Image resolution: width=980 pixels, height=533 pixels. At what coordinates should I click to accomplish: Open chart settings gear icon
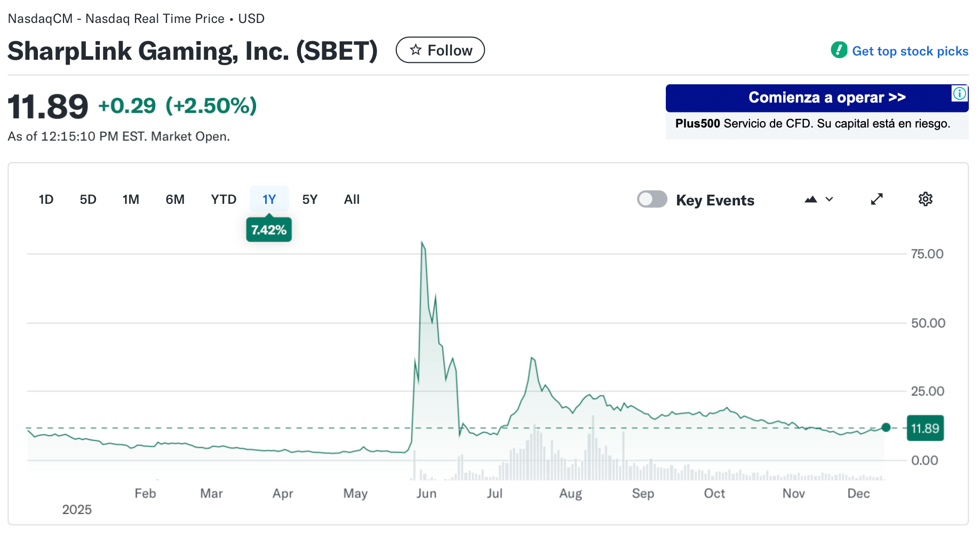point(925,199)
